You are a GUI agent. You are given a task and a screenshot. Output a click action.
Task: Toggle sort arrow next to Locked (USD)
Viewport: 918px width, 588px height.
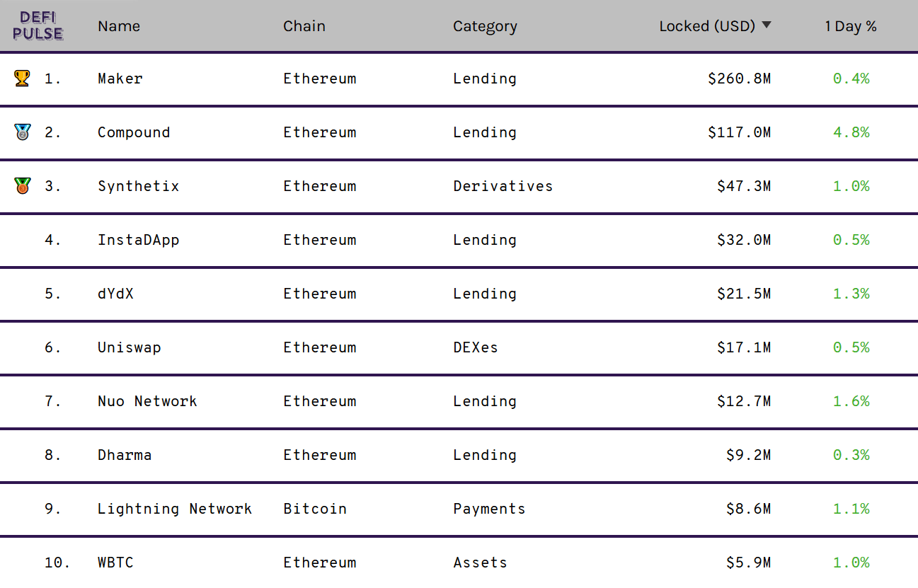(x=766, y=25)
